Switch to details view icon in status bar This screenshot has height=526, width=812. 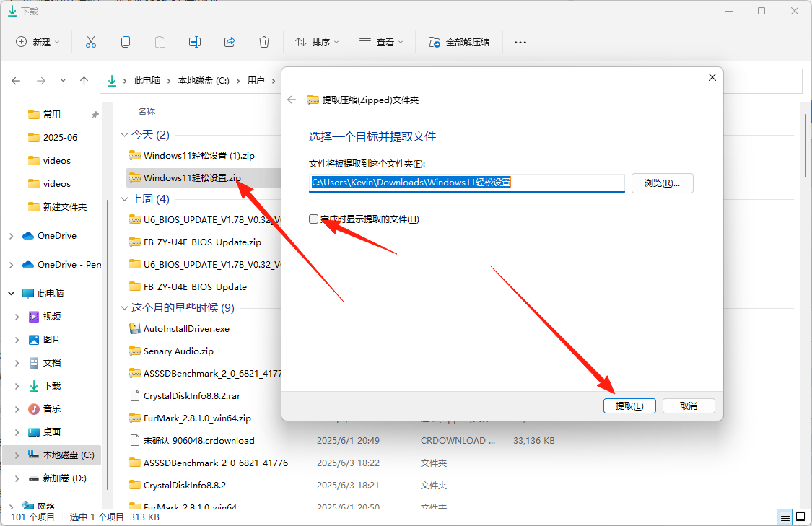(784, 517)
